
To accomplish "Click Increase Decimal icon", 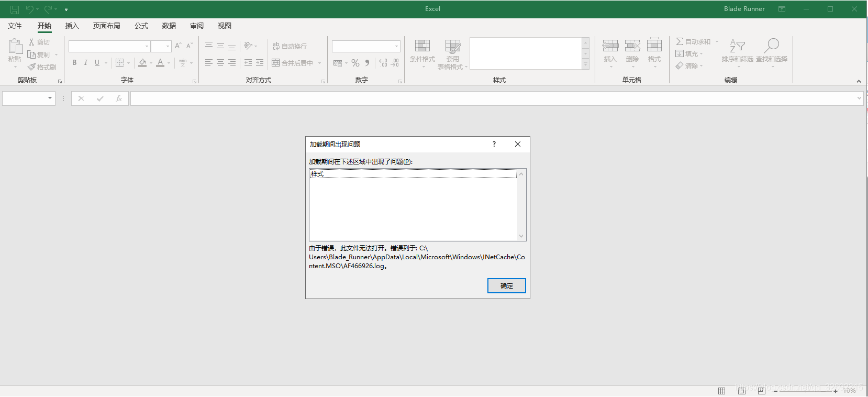I will (383, 63).
